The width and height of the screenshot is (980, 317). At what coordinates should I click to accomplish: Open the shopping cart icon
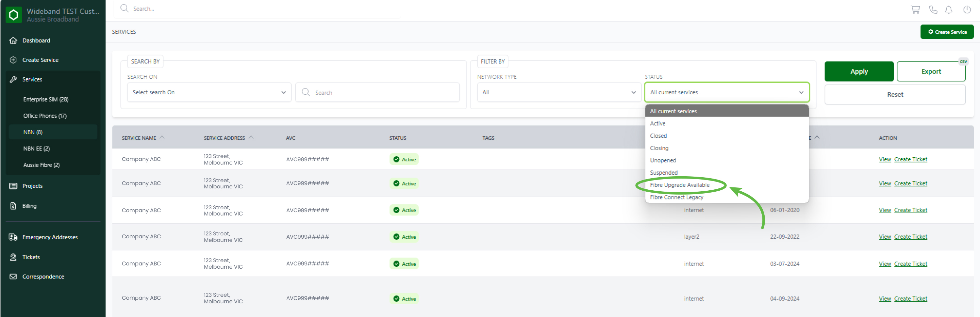(x=915, y=9)
